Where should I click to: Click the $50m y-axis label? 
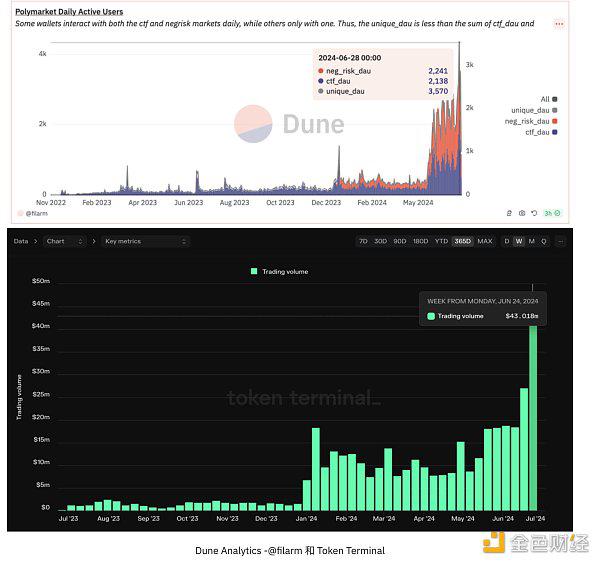pos(41,281)
